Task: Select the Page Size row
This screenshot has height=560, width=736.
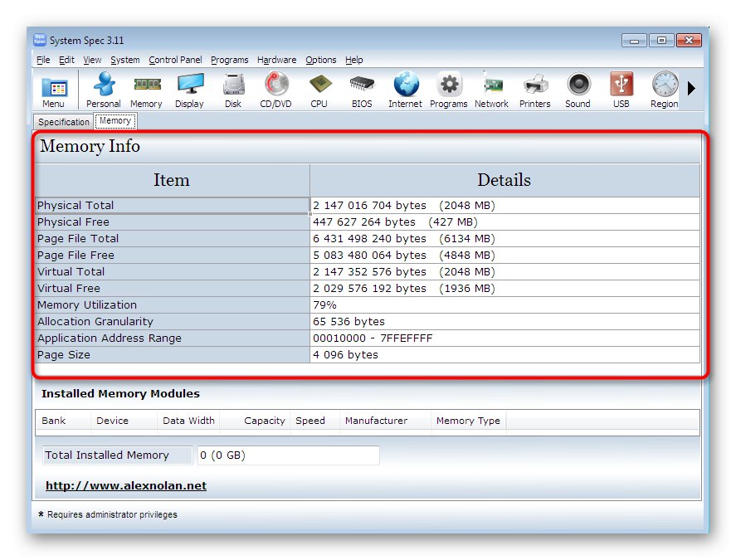Action: click(367, 355)
